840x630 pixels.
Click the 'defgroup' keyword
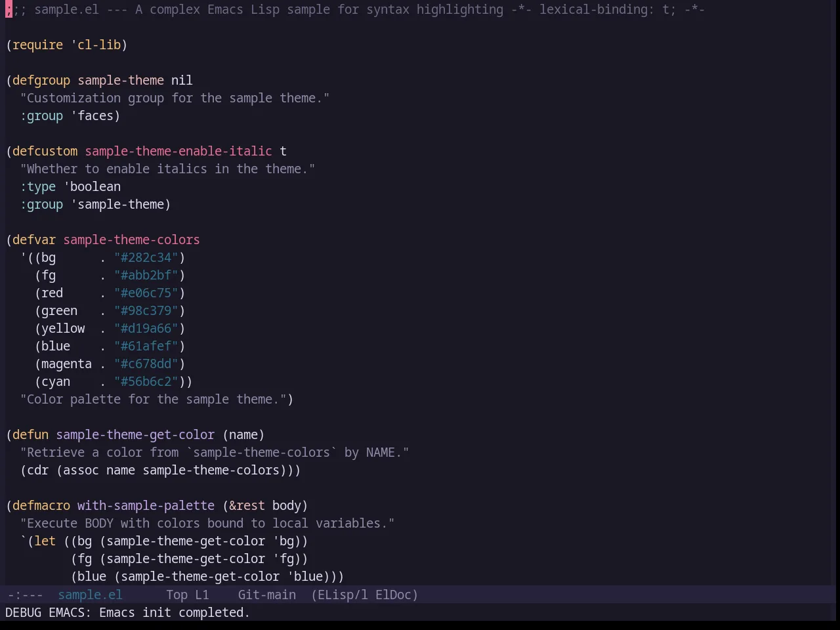[x=41, y=80]
